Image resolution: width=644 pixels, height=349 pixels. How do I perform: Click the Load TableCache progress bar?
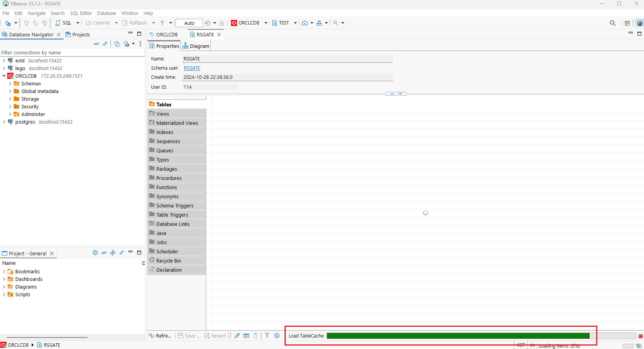(481, 336)
